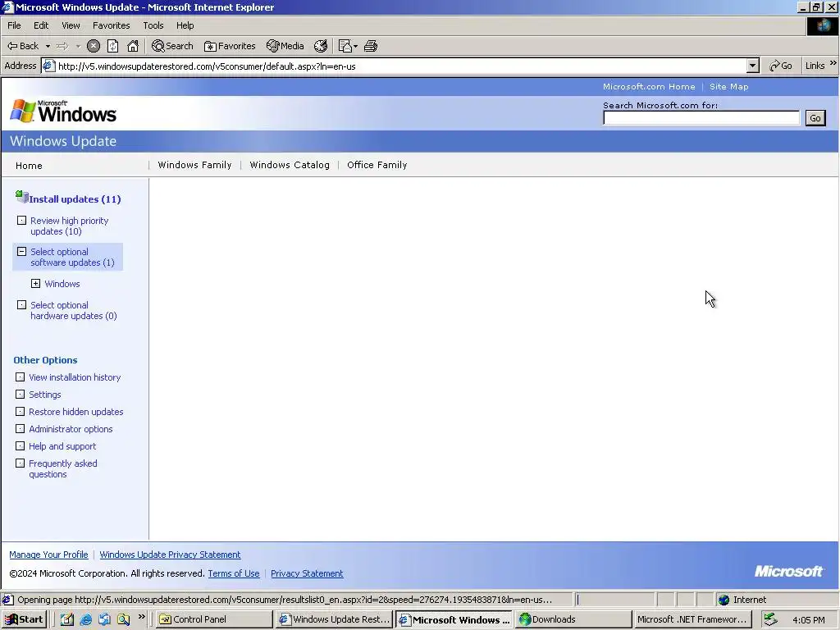This screenshot has height=630, width=840.
Task: Collapse Select optional software updates node
Action: [x=21, y=251]
